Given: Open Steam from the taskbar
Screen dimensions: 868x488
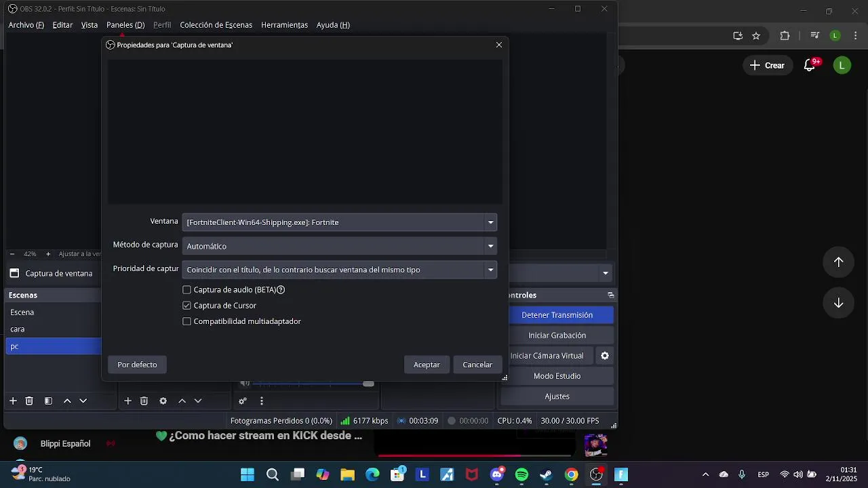Looking at the screenshot, I should point(546,474).
